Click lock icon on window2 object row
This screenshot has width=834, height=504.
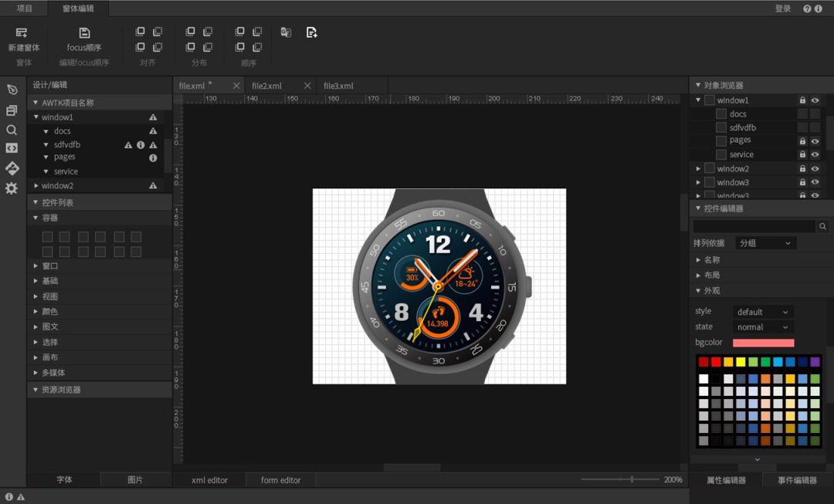point(802,168)
